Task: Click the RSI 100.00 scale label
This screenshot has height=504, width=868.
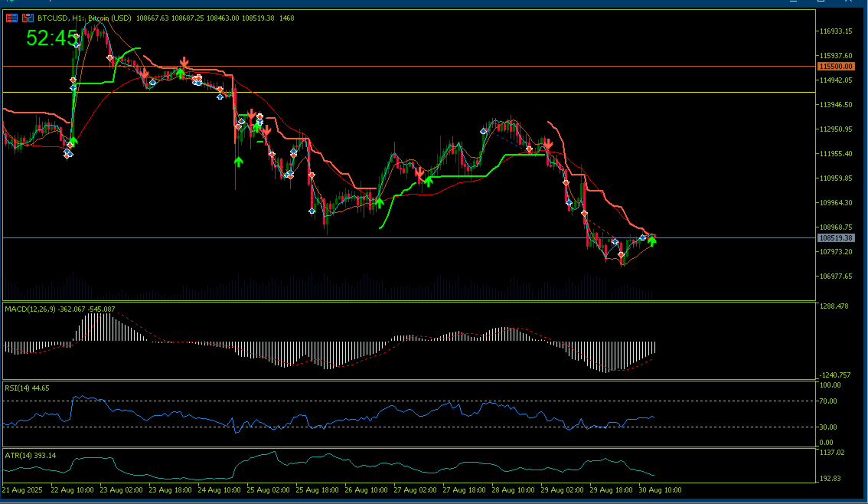Action: pyautogui.click(x=830, y=385)
